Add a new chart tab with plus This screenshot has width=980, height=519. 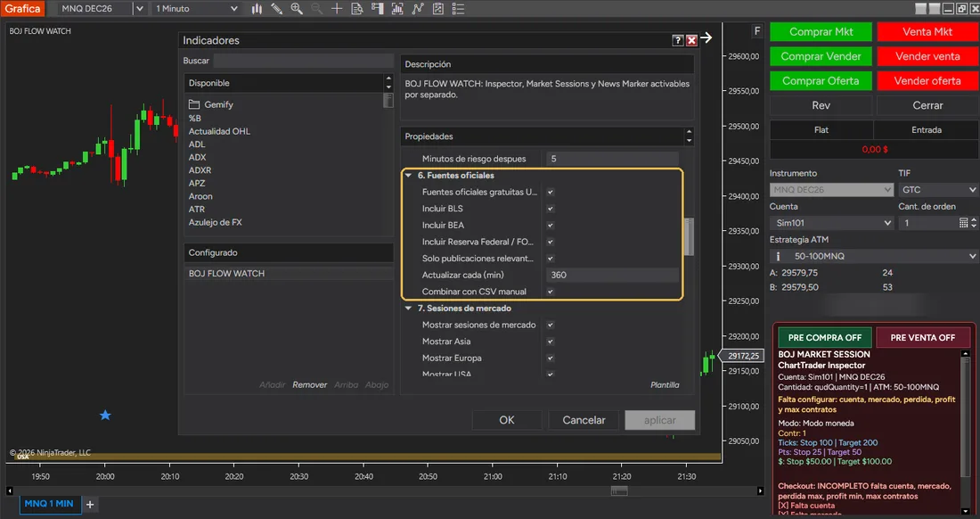90,504
